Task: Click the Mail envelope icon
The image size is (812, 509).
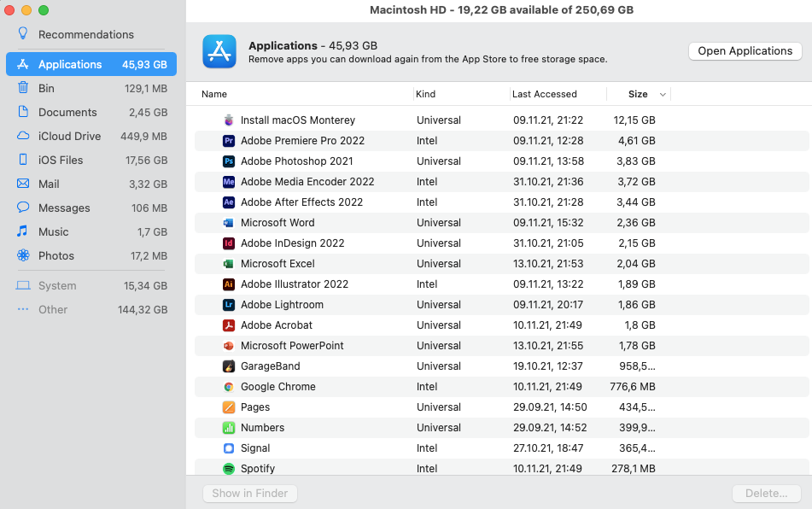Action: tap(23, 184)
